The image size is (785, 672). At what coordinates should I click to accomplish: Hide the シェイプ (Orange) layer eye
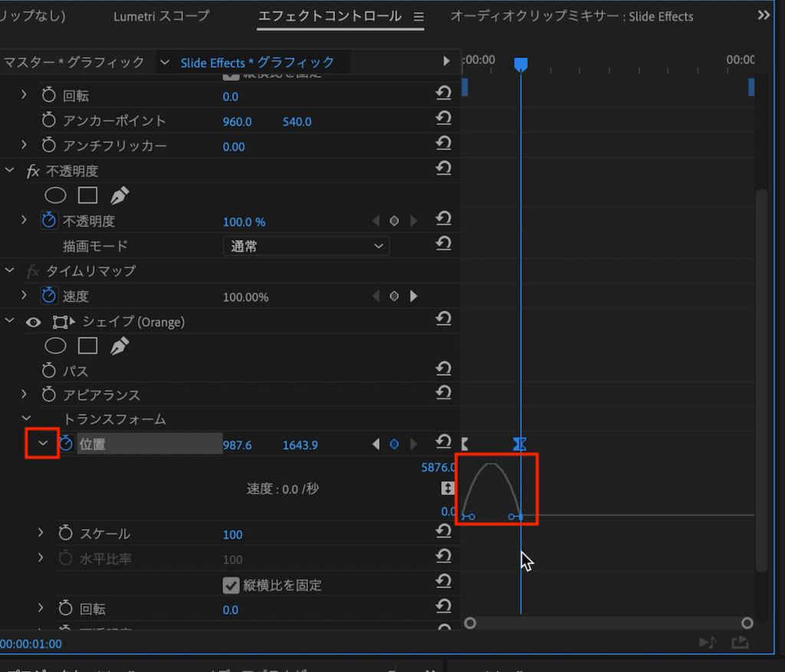34,323
